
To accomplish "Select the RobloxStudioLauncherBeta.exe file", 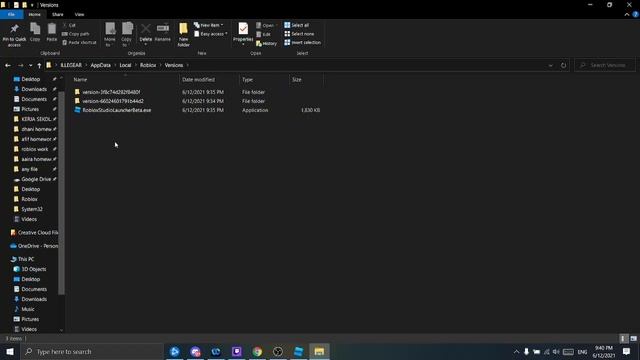I will pos(117,110).
